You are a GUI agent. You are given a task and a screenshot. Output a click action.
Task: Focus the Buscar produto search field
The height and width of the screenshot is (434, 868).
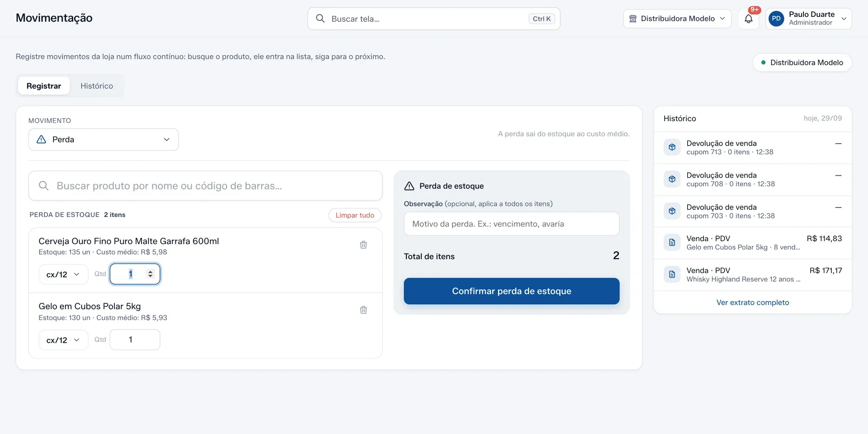pyautogui.click(x=205, y=186)
